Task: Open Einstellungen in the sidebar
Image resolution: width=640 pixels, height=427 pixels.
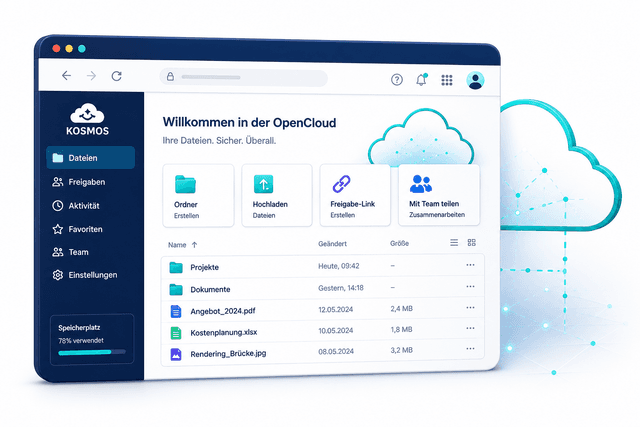Action: [85, 275]
